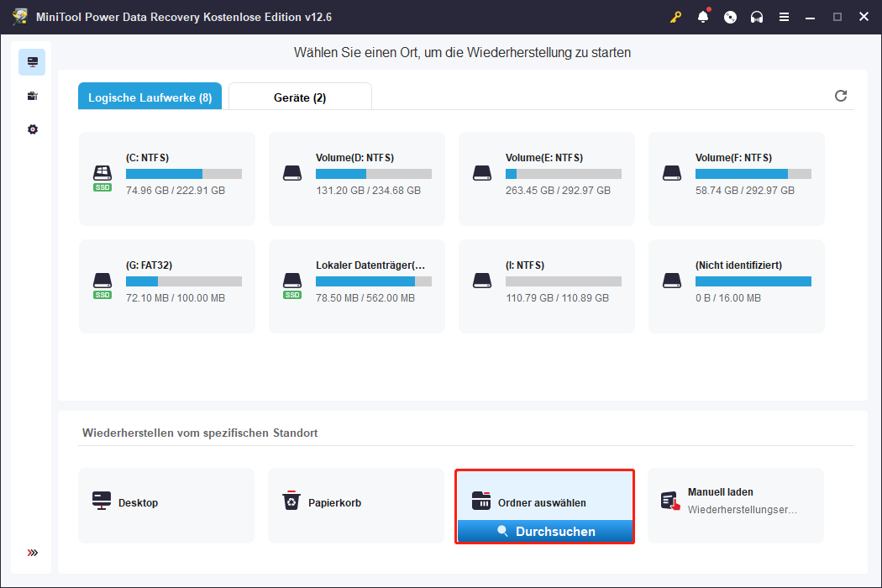This screenshot has height=588, width=882.
Task: Click Volume D usage bar
Action: point(374,174)
